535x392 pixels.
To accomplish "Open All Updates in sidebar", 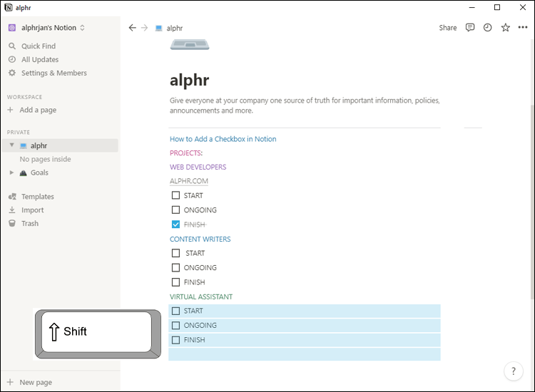I will [40, 60].
